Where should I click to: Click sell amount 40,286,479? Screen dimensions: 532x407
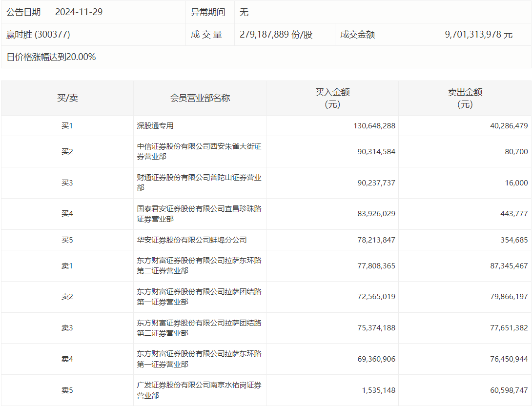tap(509, 126)
